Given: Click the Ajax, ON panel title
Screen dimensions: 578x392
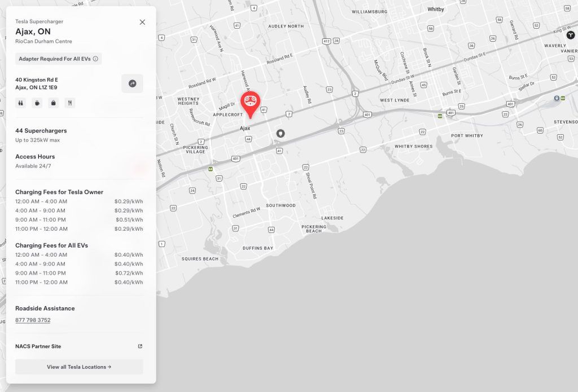Looking at the screenshot, I should click(x=33, y=32).
